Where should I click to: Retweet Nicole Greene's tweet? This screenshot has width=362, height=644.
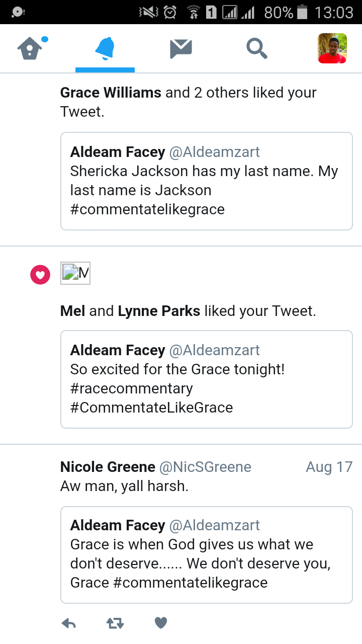tap(115, 623)
